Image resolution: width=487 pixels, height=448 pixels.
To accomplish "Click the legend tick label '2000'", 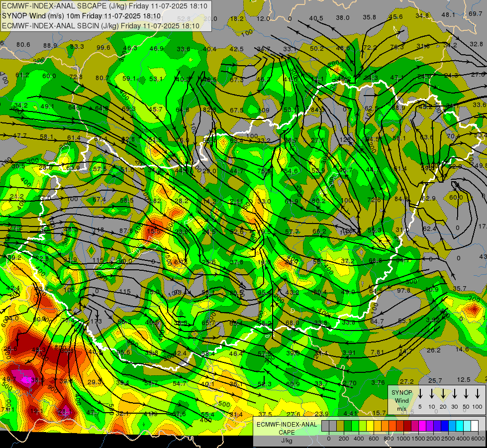I will (433, 439).
